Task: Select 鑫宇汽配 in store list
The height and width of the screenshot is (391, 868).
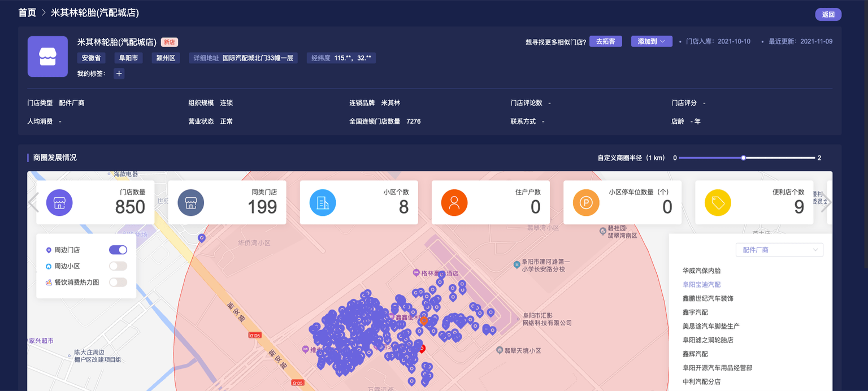Action: [x=695, y=312]
